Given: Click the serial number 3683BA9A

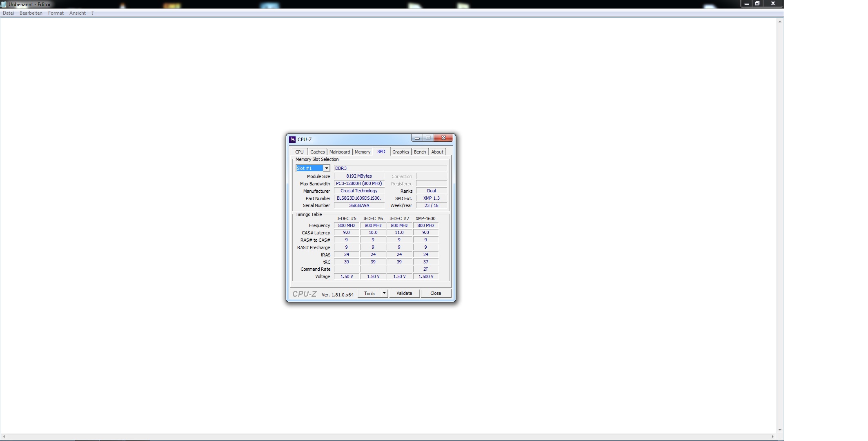Looking at the screenshot, I should [x=359, y=206].
